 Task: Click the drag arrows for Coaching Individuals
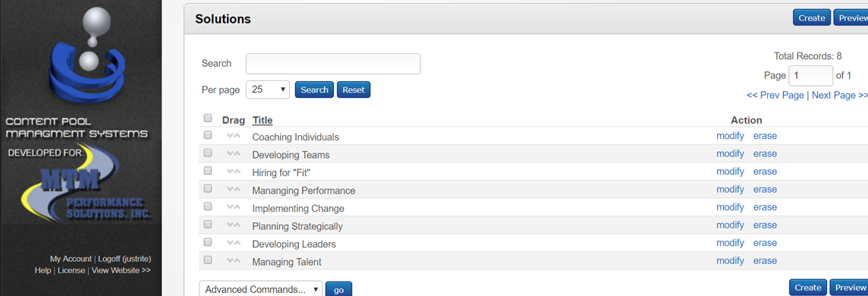point(234,136)
